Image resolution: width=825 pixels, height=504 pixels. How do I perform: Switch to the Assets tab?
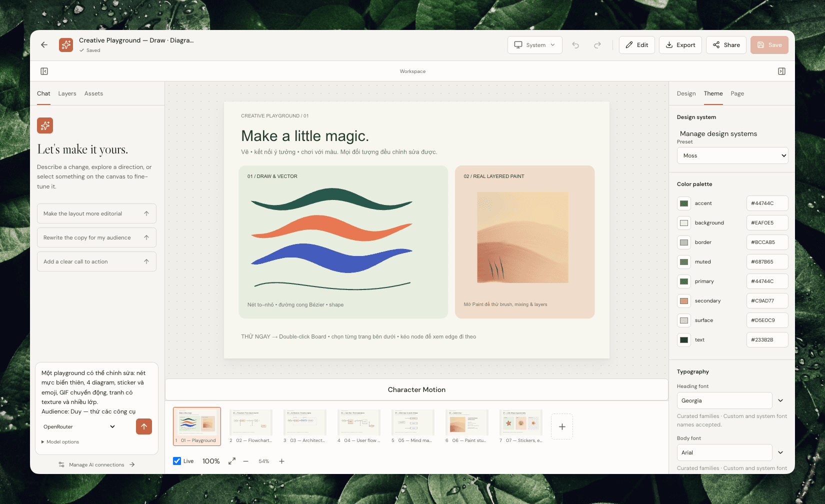tap(93, 93)
